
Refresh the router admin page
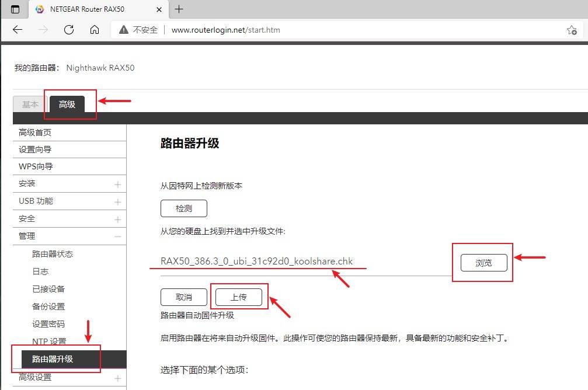tap(68, 30)
